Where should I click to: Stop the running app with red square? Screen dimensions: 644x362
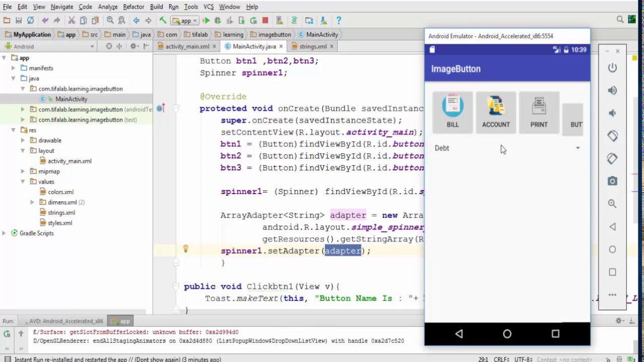point(265,21)
